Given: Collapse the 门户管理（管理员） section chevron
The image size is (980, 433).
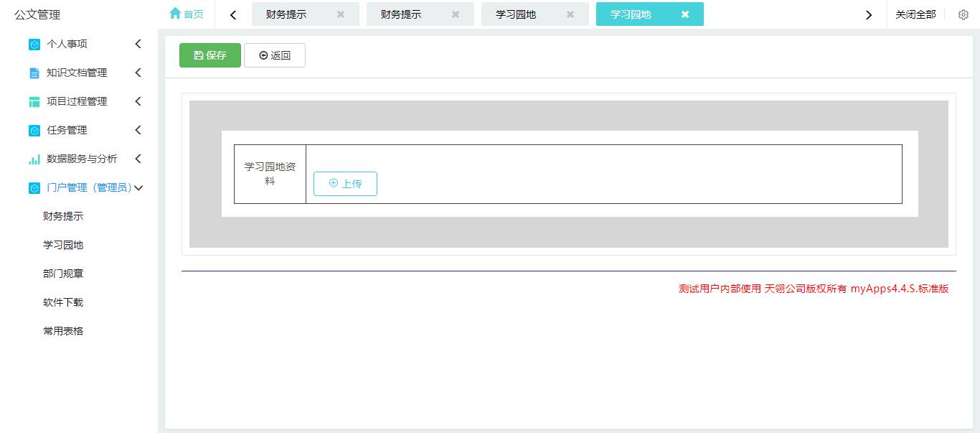Looking at the screenshot, I should (139, 187).
